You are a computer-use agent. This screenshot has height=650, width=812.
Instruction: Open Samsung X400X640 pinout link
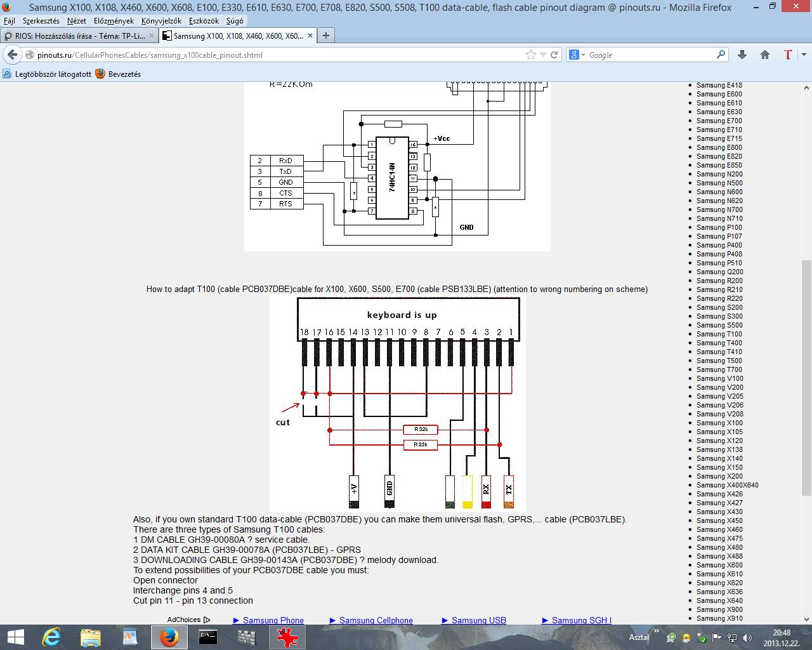click(x=728, y=485)
